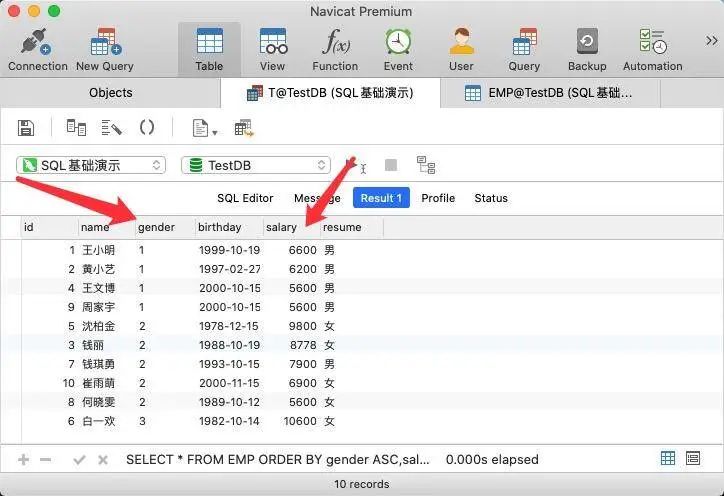Click the Save query floppy icon

coord(27,128)
